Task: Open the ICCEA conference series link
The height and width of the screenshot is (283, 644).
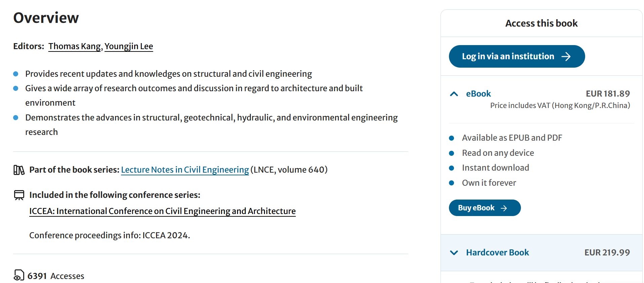Action: [162, 211]
